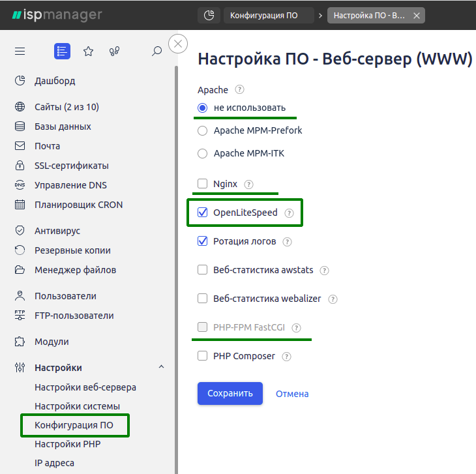This screenshot has width=476, height=474.
Task: Click the breadcrumb arrow between tabs
Action: pyautogui.click(x=320, y=16)
